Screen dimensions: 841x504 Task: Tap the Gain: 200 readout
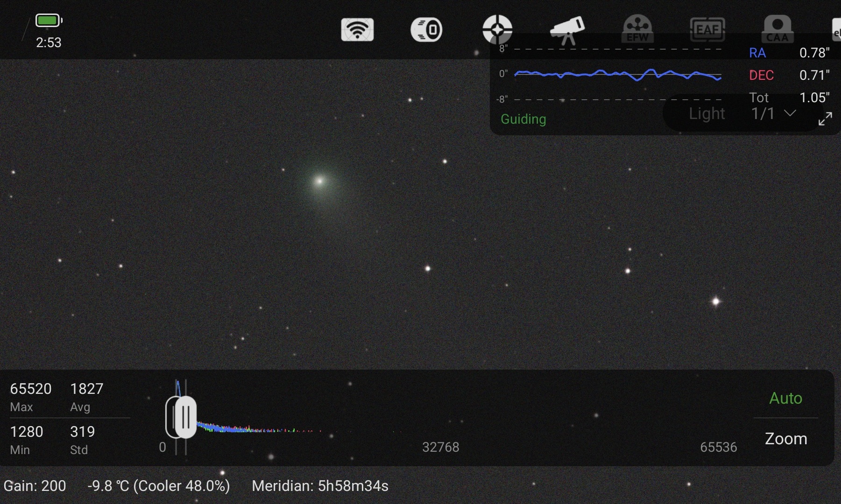tap(35, 486)
